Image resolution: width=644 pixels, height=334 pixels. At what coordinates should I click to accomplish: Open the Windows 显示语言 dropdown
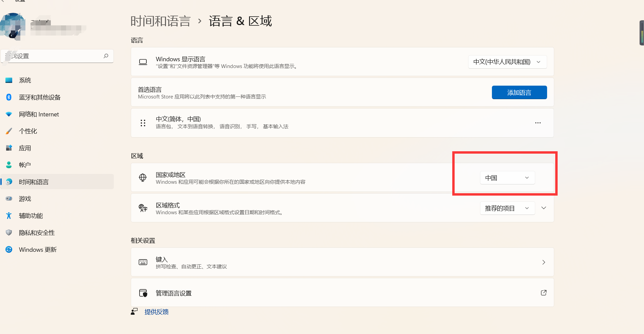[507, 62]
